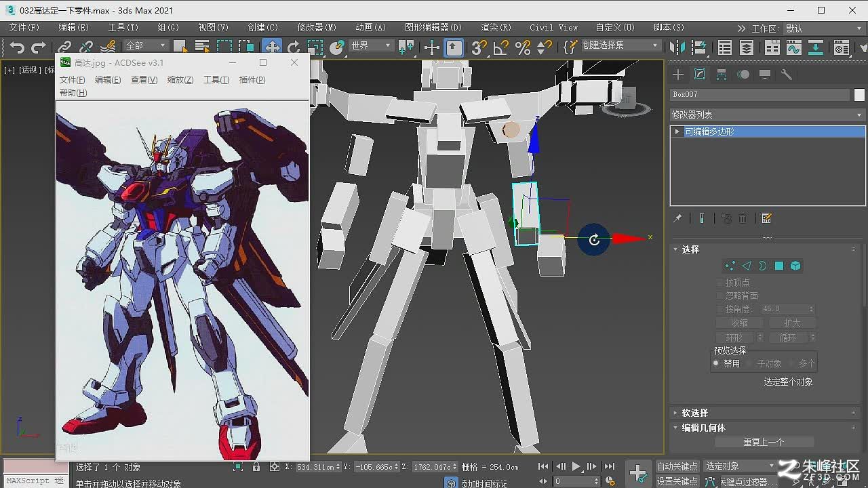This screenshot has width=868, height=488.
Task: Open the 动画(A) menu
Action: coord(370,28)
